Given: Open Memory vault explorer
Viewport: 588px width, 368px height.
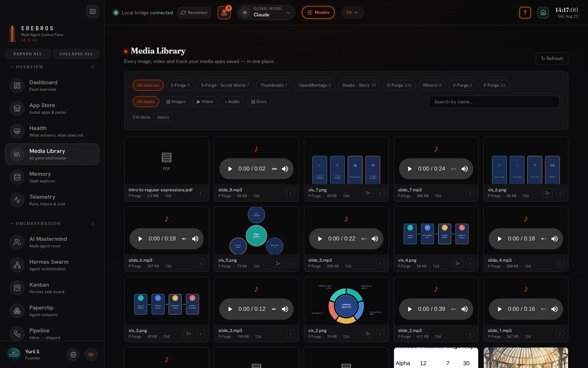Looking at the screenshot, I should point(52,177).
